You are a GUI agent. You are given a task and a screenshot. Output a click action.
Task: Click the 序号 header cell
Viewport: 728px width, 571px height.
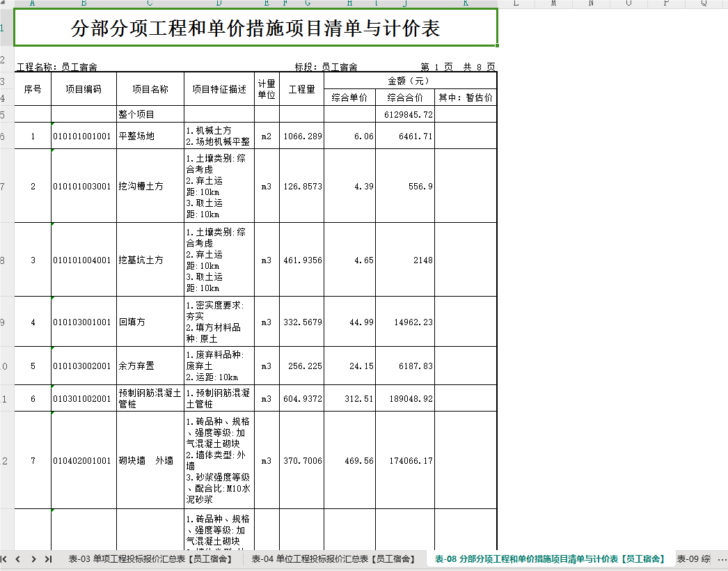(x=33, y=88)
